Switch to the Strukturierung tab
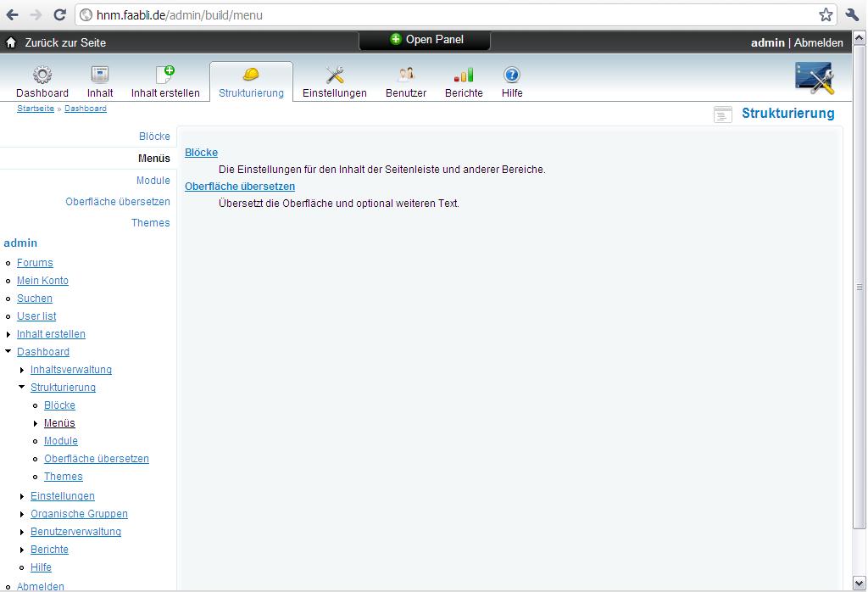 251,82
